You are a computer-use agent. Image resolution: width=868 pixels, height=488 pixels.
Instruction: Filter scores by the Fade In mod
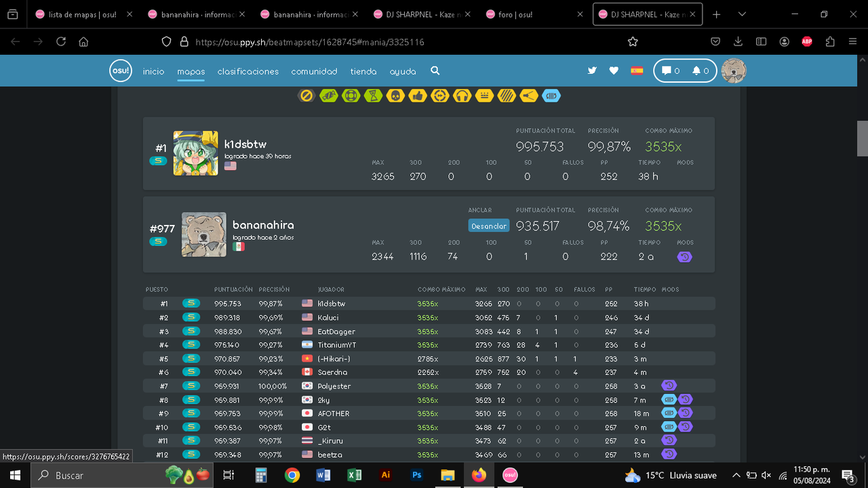(x=484, y=96)
